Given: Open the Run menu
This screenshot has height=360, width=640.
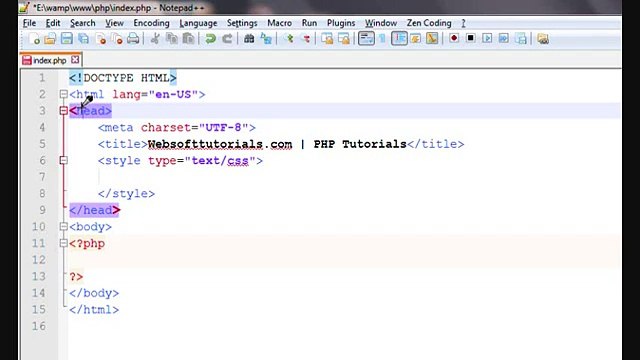Looking at the screenshot, I should [309, 23].
